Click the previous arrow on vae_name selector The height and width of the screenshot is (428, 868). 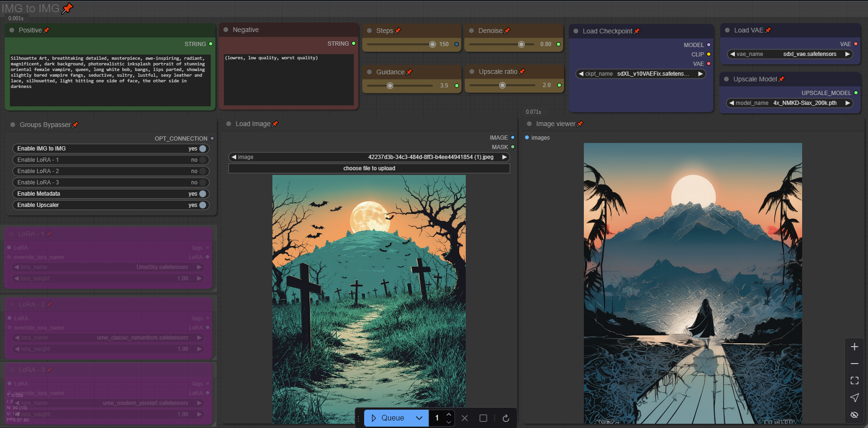[x=732, y=54]
